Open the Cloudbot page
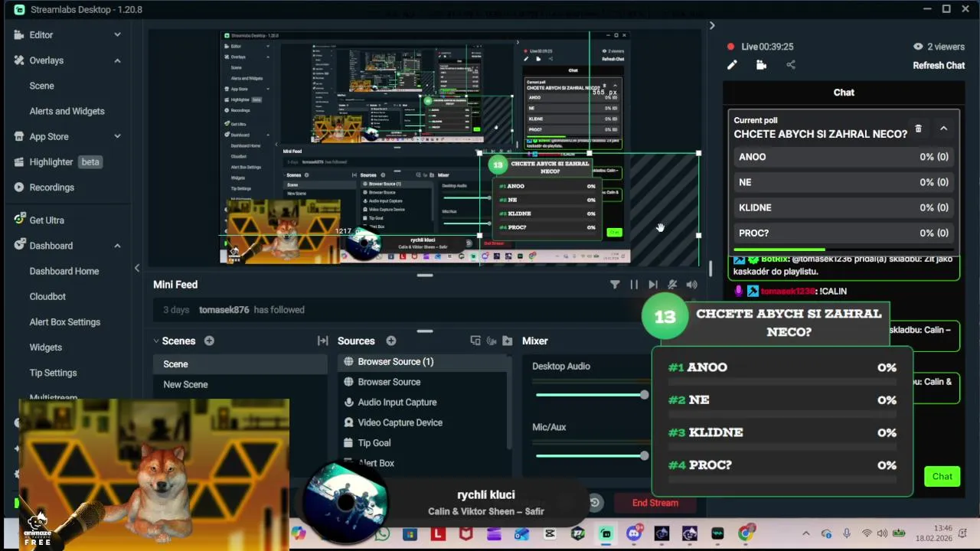This screenshot has width=980, height=551. (x=47, y=296)
